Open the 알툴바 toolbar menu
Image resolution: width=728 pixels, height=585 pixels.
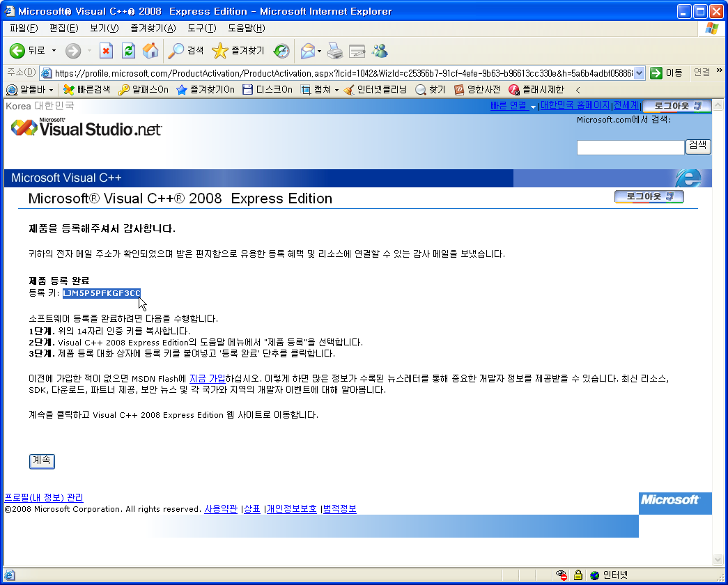pos(30,90)
